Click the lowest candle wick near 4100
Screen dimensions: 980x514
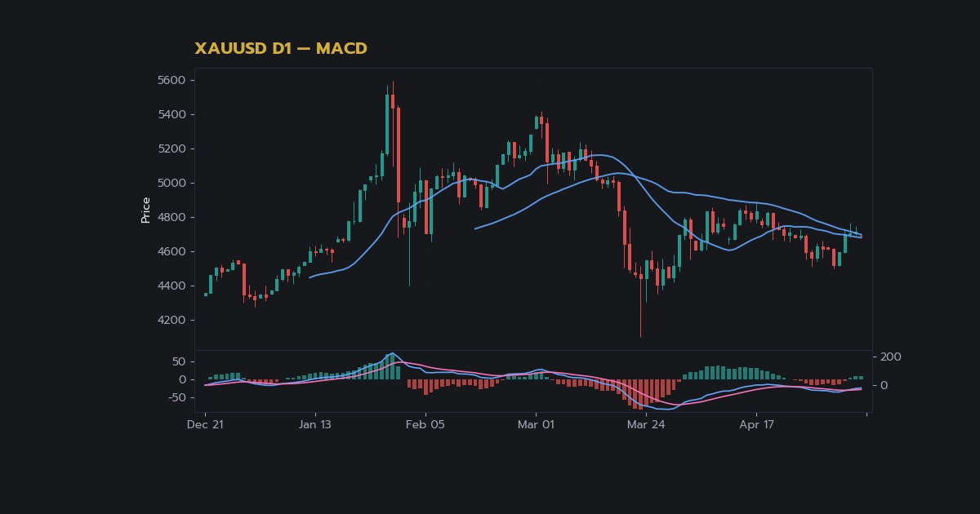[640, 306]
